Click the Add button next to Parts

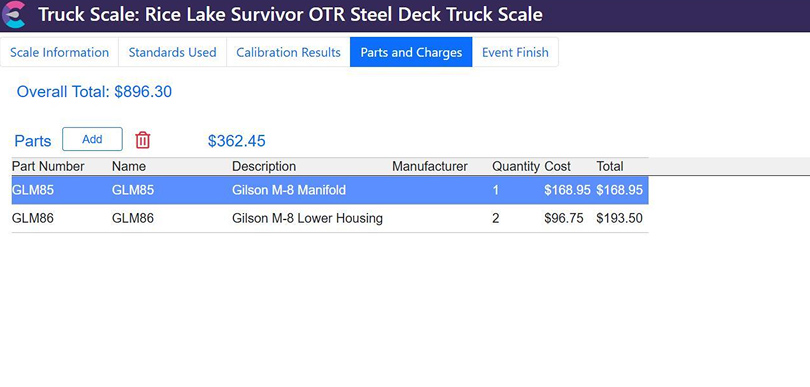(x=92, y=139)
